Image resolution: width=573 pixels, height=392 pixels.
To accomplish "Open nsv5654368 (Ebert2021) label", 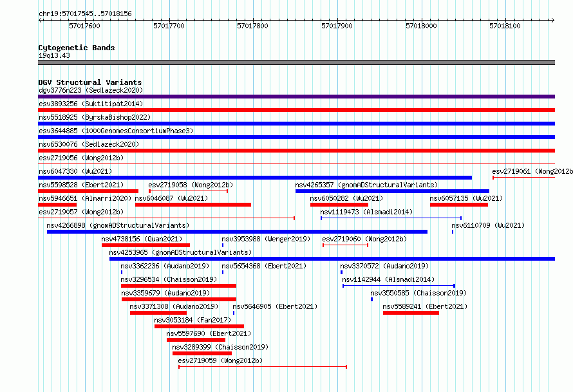I will pos(264,266).
